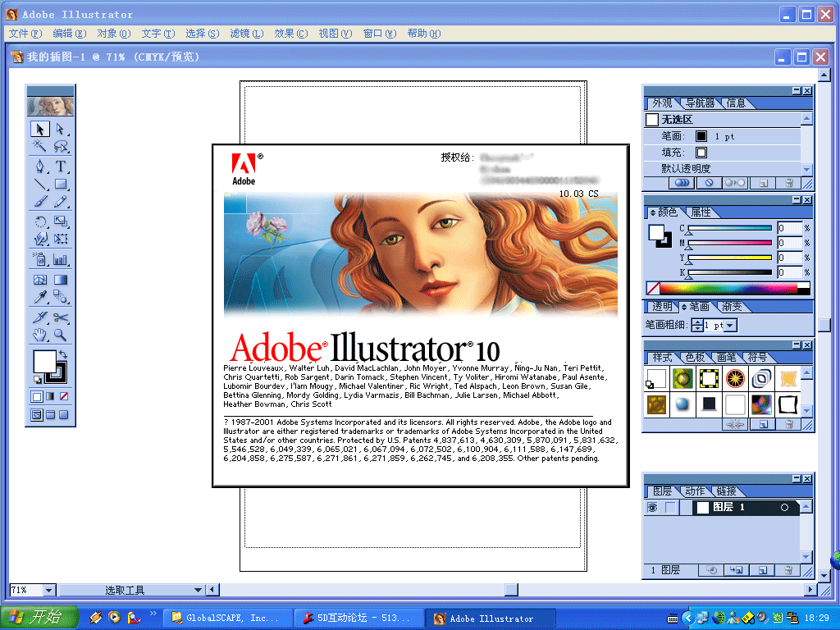The image size is (840, 630).
Task: Activate the Hand tool
Action: click(39, 336)
